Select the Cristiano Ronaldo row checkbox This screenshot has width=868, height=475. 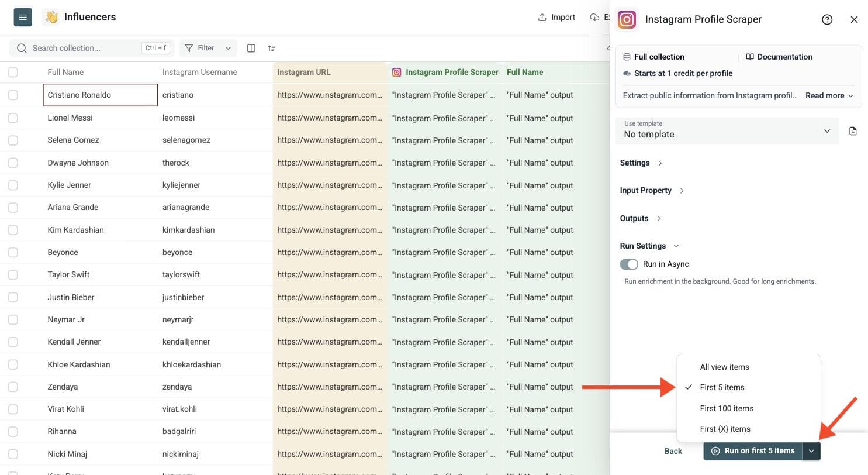tap(13, 95)
